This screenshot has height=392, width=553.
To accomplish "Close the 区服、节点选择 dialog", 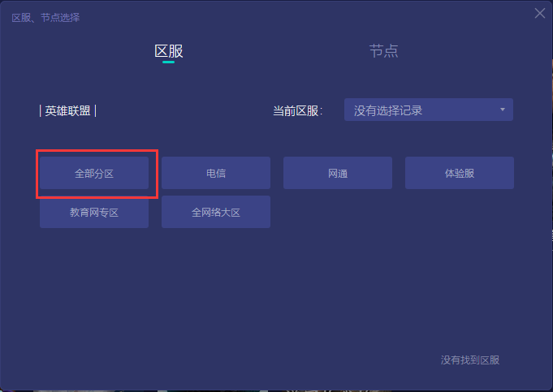I will [539, 14].
